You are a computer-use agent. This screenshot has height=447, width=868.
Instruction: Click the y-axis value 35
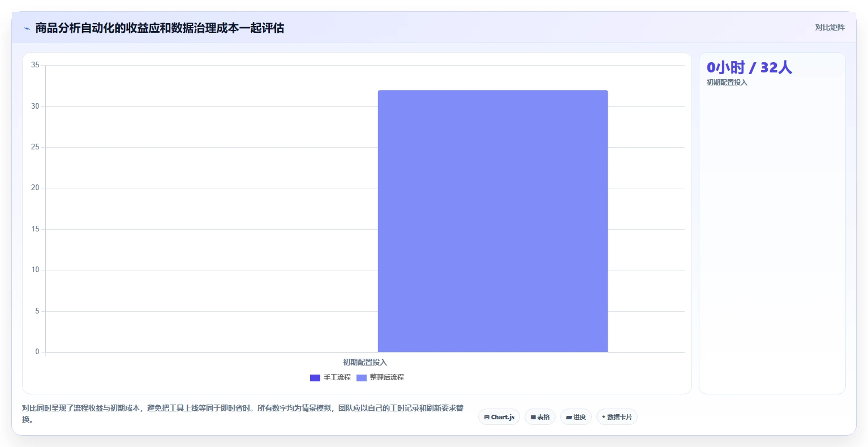tap(35, 65)
